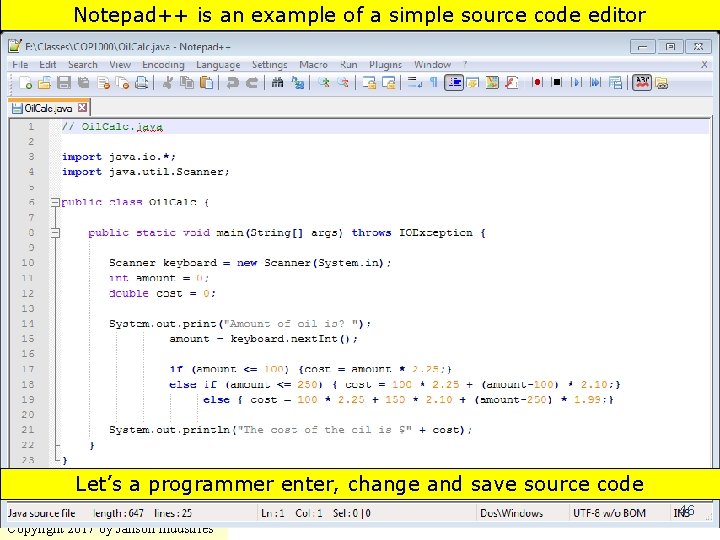720x540 pixels.
Task: Run macro multiple times icon
Action: tap(595, 83)
